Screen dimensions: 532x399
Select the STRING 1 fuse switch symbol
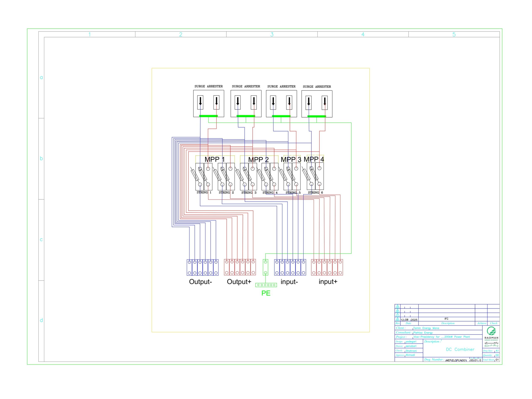(x=203, y=176)
